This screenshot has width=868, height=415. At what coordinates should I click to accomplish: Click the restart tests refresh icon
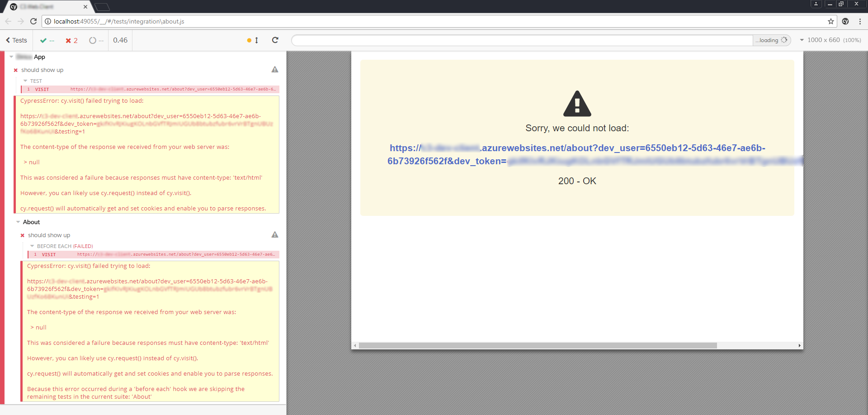(x=275, y=40)
